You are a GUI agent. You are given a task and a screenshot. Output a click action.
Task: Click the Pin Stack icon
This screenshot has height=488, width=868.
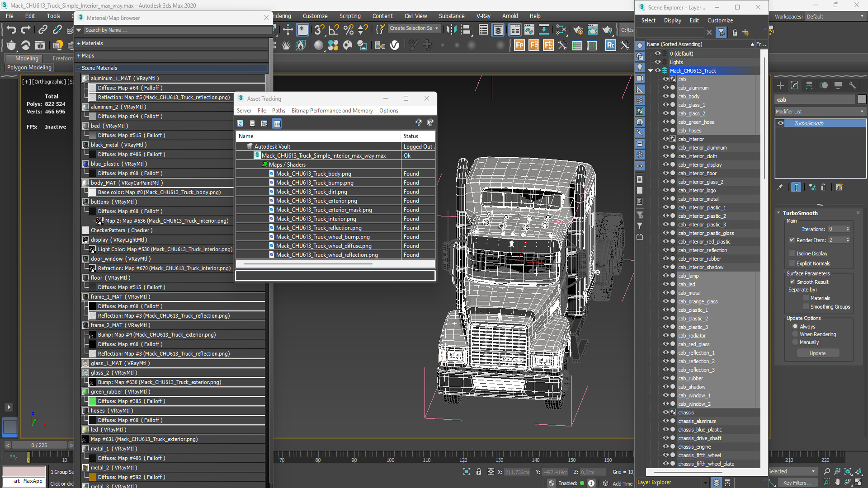pyautogui.click(x=780, y=187)
